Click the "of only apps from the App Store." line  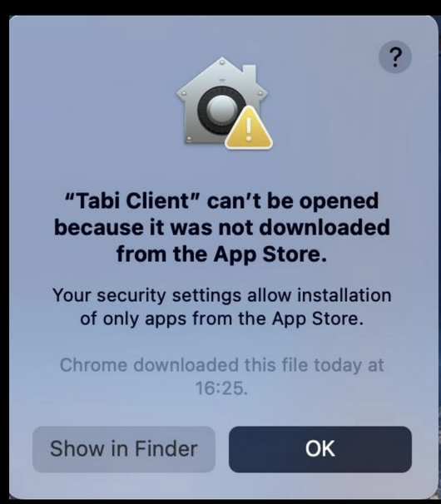(221, 319)
